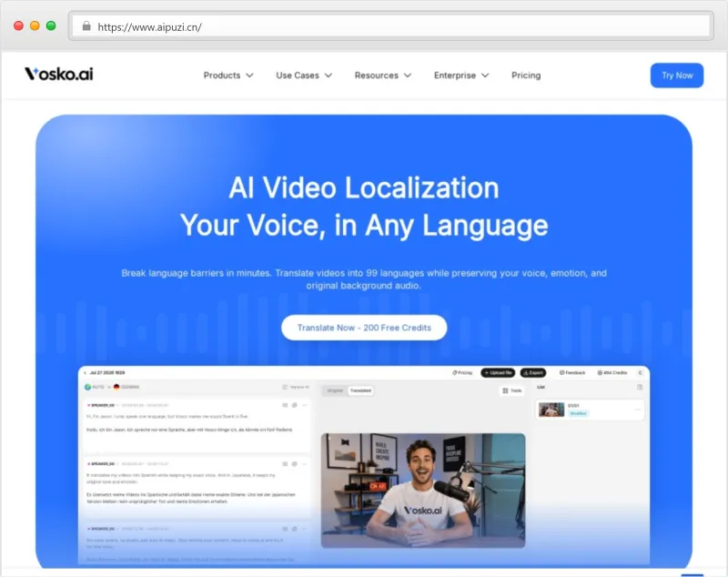Click first icon on 'It translates my videos' segment
The width and height of the screenshot is (728, 577).
coord(285,464)
